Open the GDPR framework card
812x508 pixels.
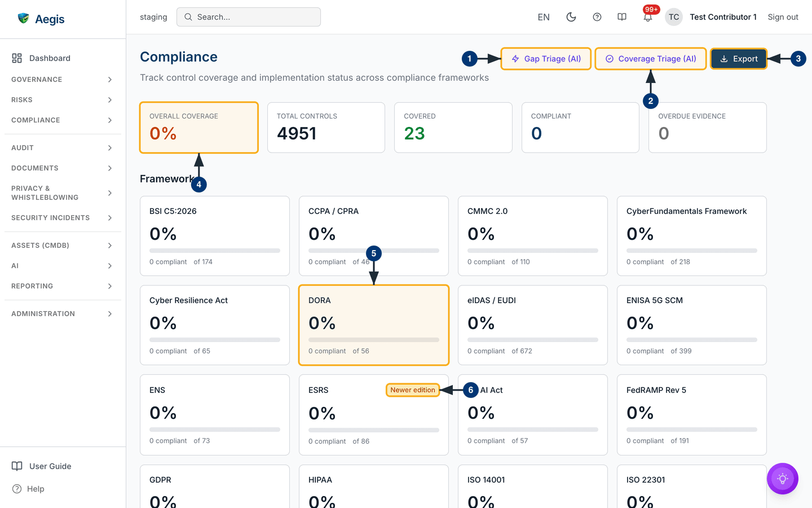point(215,487)
